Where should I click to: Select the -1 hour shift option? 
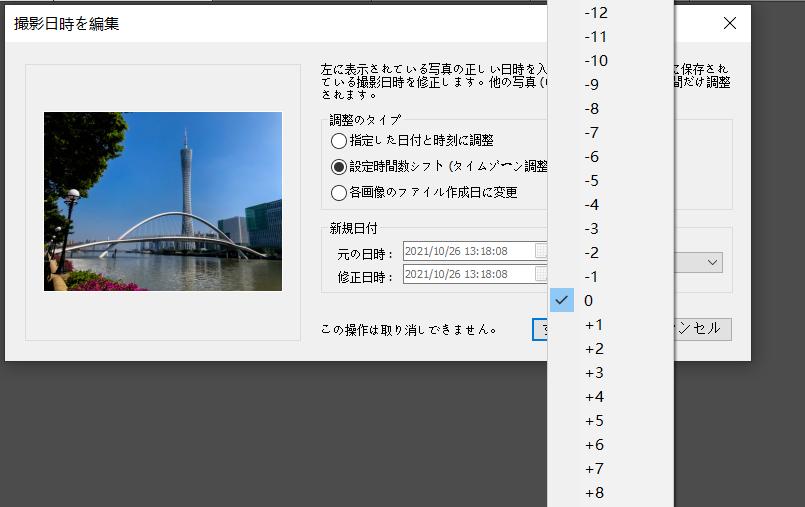pos(592,277)
